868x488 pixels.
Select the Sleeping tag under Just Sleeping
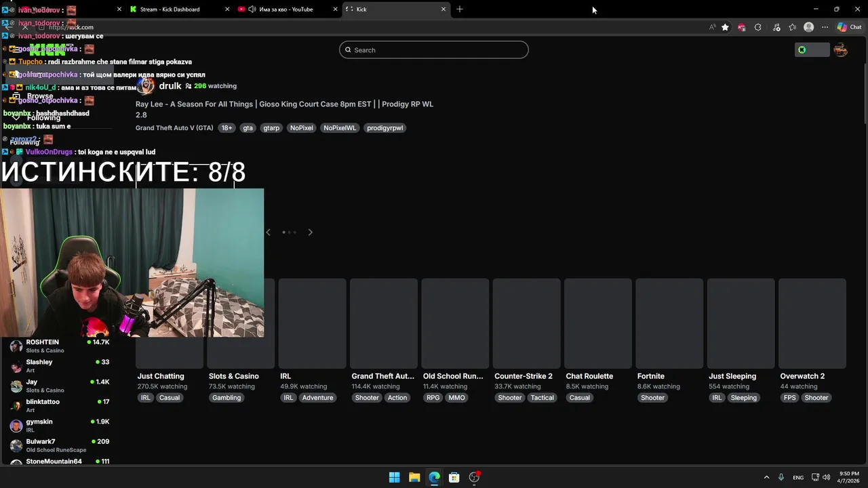[743, 398]
